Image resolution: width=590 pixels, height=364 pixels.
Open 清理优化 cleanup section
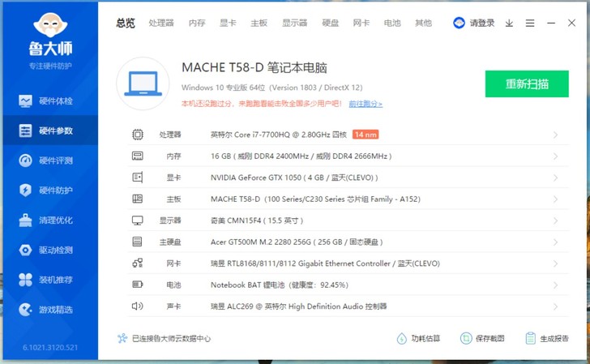click(50, 220)
